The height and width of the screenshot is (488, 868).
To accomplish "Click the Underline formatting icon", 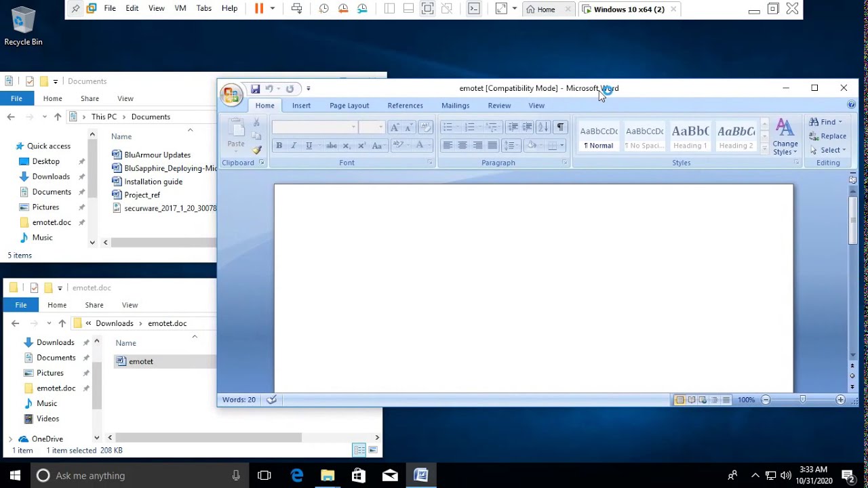I will [309, 146].
